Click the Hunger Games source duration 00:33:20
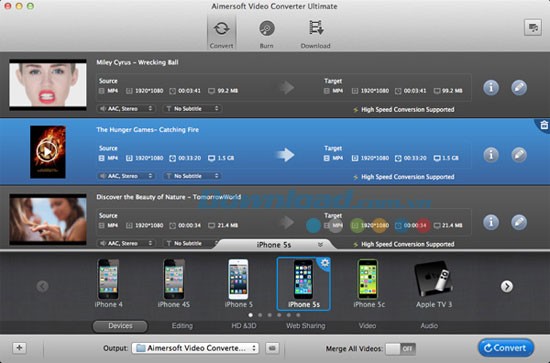Image resolution: width=550 pixels, height=363 pixels. coord(189,158)
